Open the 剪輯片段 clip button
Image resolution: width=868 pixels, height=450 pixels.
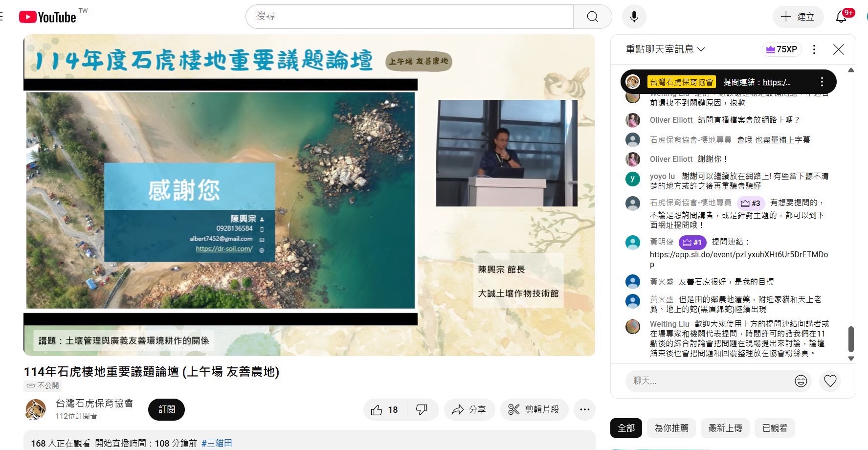pyautogui.click(x=534, y=410)
